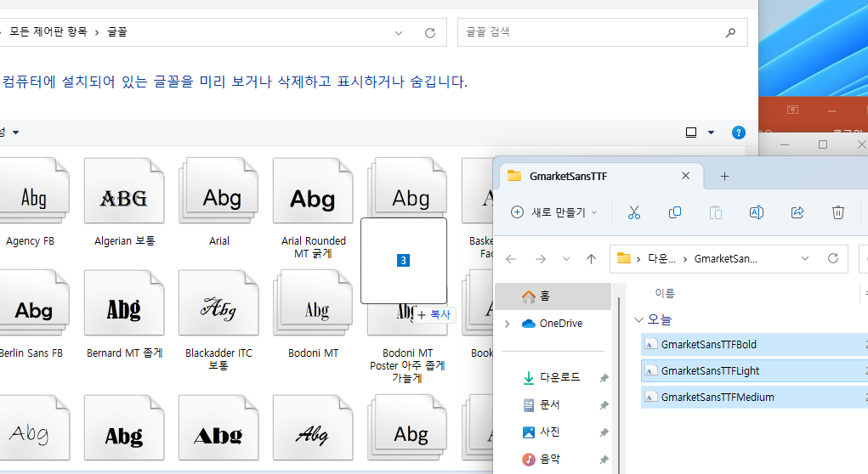Expand the OneDrive tree node
Screen dimensions: 868x474
[x=507, y=324]
